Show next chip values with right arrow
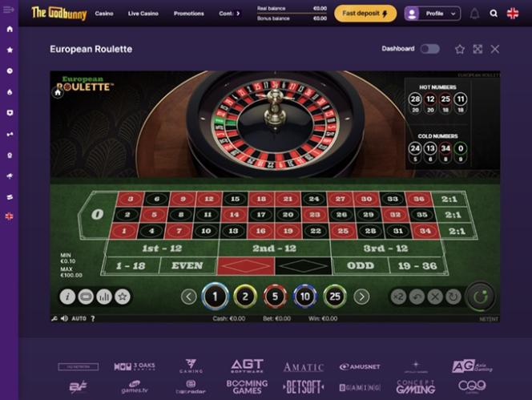Image resolution: width=532 pixels, height=400 pixels. (361, 297)
